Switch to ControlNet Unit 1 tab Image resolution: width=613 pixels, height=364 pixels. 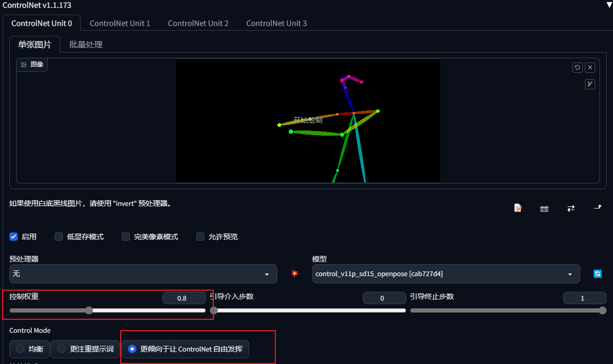tap(120, 23)
